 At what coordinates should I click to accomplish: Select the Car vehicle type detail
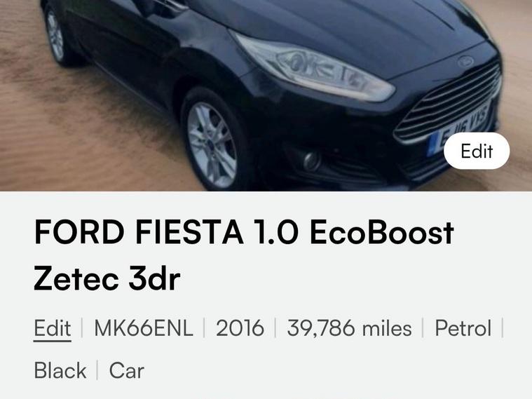point(127,370)
